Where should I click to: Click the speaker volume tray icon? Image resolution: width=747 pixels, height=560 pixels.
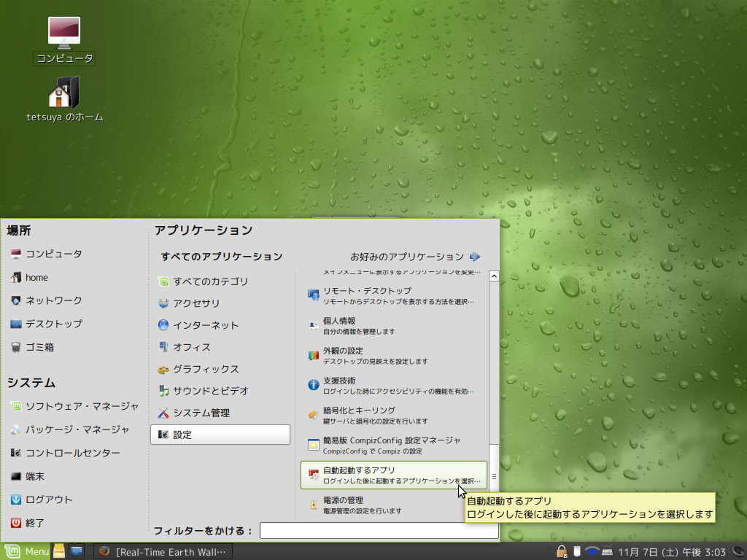739,551
